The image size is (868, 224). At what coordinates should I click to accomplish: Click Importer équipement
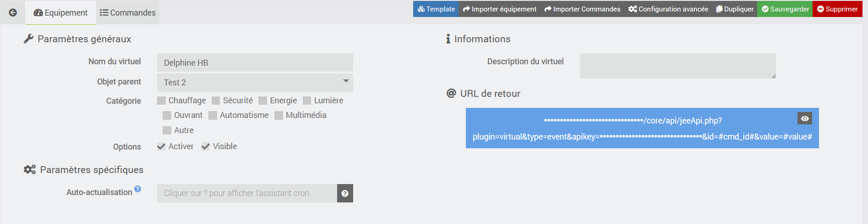coord(500,9)
